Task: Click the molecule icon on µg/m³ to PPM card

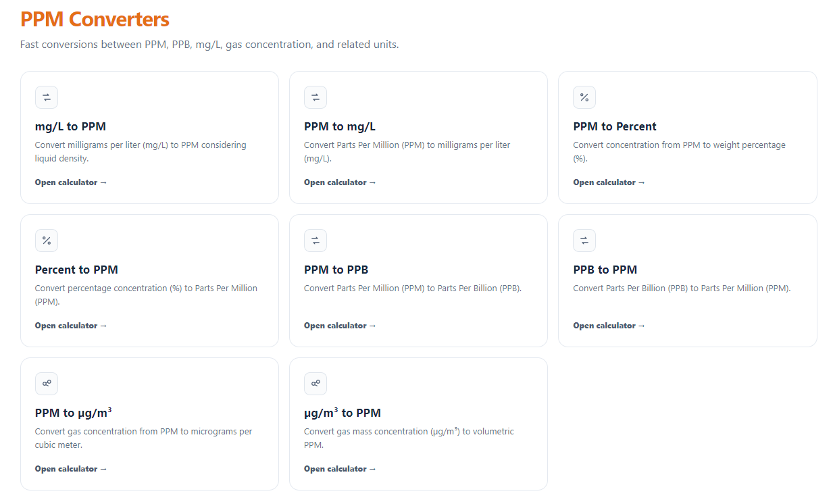Action: pyautogui.click(x=315, y=384)
